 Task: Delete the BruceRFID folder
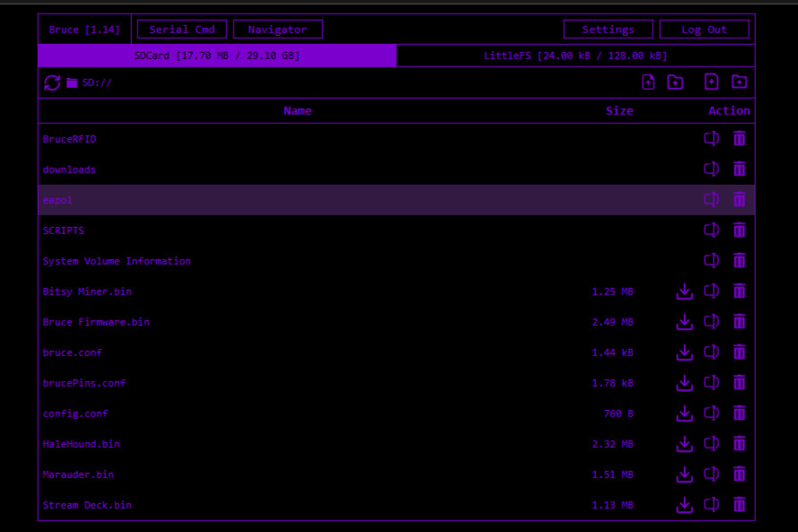[739, 138]
